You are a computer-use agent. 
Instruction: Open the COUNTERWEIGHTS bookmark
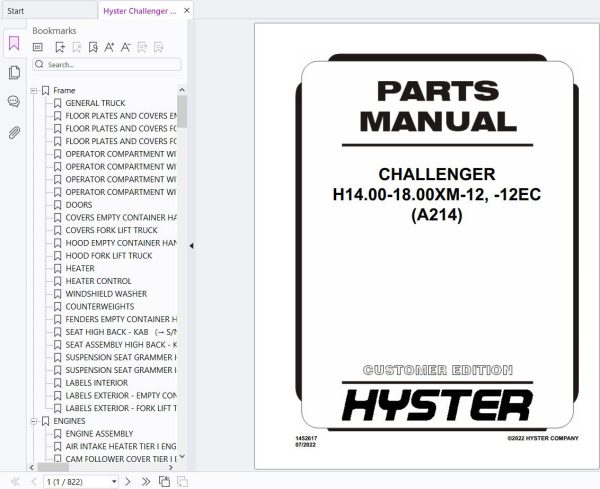coord(99,306)
